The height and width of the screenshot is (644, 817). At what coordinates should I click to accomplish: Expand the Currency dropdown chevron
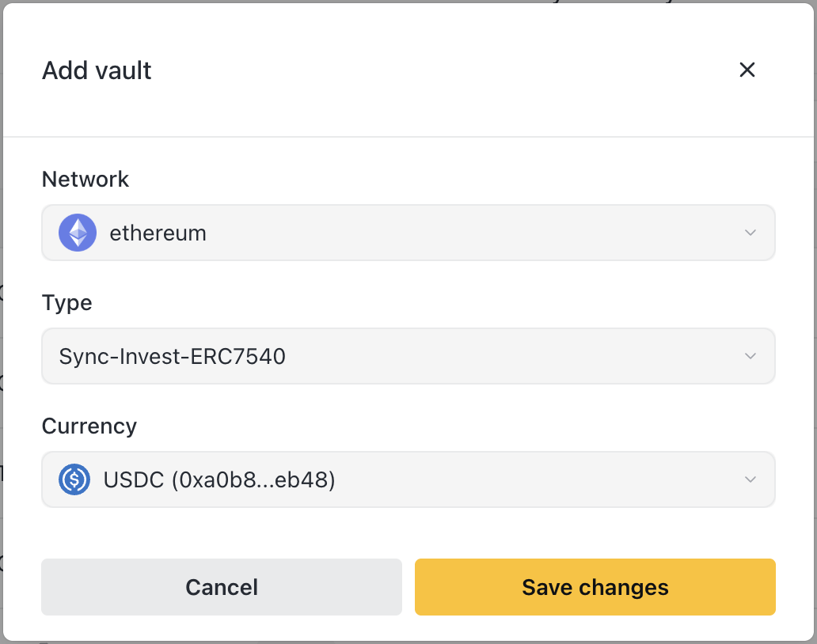pos(750,479)
